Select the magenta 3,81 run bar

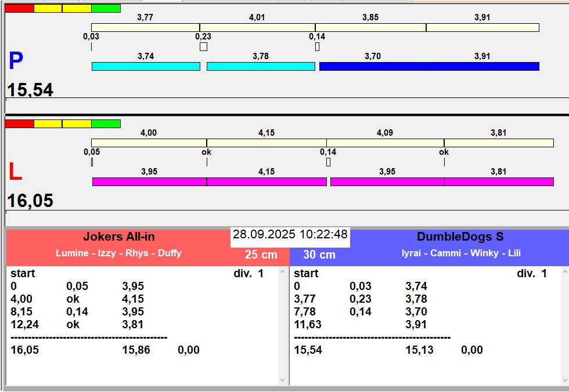[x=499, y=182]
